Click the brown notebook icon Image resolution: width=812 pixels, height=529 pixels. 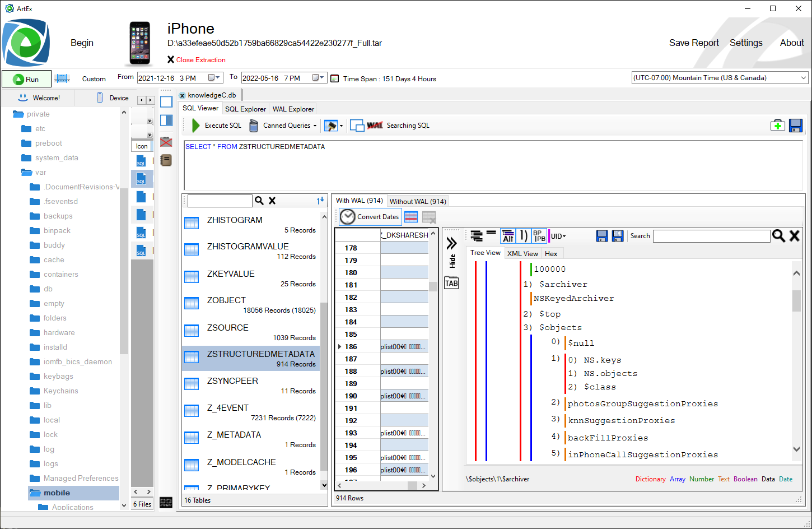tap(166, 160)
